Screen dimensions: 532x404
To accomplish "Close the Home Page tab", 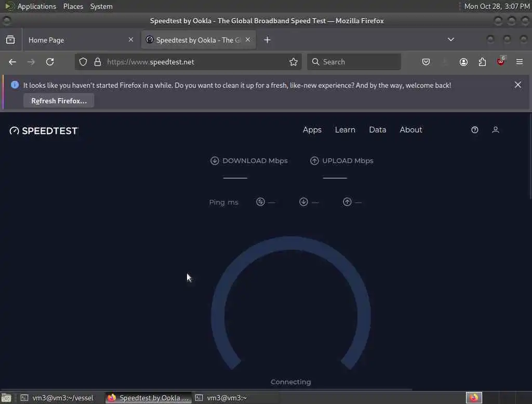I will (130, 39).
